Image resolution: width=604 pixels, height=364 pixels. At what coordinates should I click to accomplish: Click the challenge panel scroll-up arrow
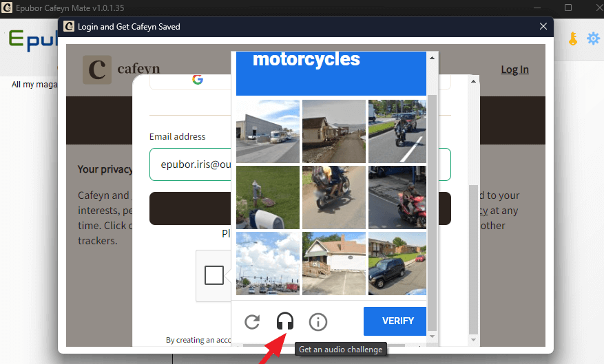(433, 58)
